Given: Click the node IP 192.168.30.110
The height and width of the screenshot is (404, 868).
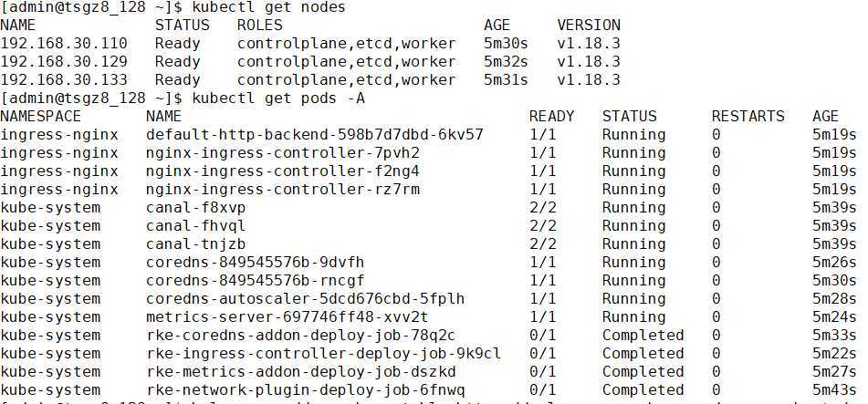Looking at the screenshot, I should click(x=64, y=43).
